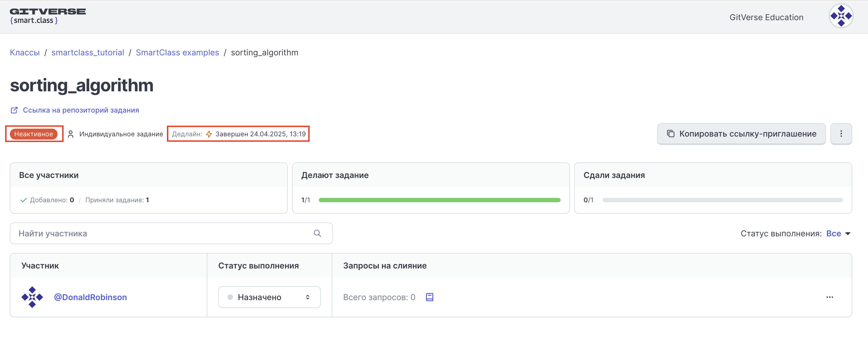This screenshot has height=338, width=868.
Task: Open SmartClass examples breadcrumb link
Action: coord(177,53)
